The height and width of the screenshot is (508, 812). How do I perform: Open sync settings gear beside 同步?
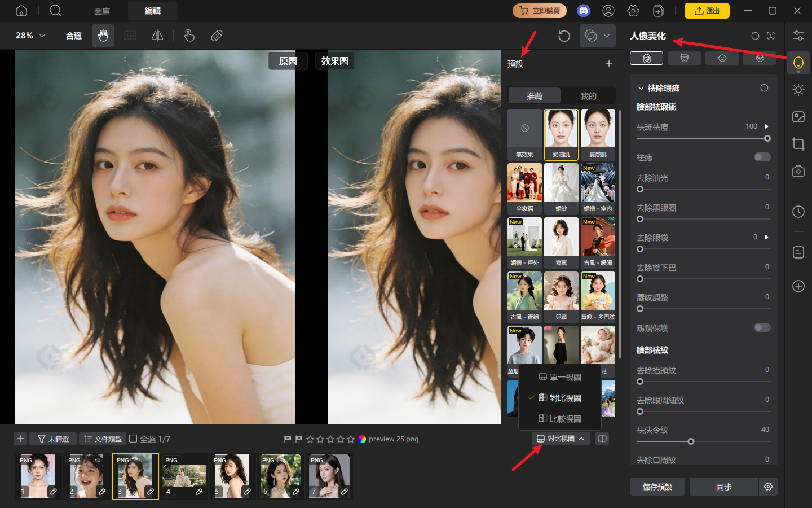768,487
